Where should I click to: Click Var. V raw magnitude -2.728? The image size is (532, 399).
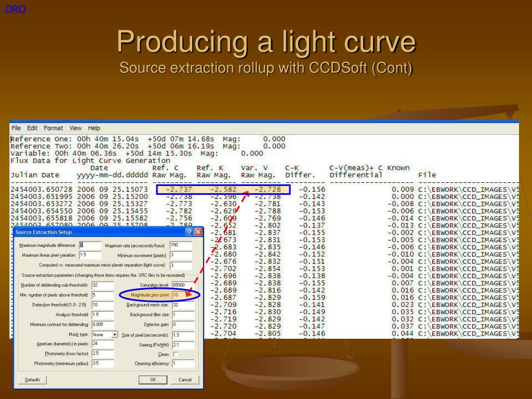(x=268, y=189)
